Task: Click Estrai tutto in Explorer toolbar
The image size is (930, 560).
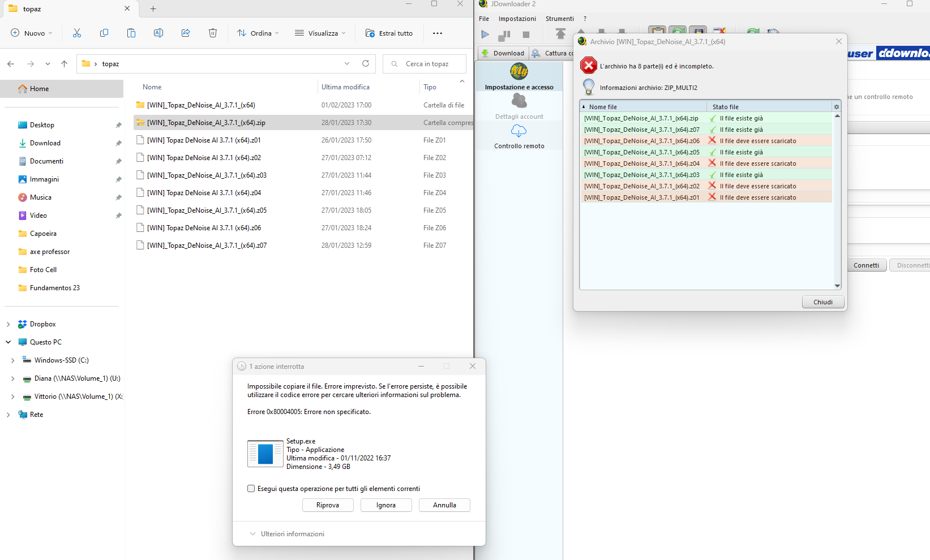Action: coord(389,33)
